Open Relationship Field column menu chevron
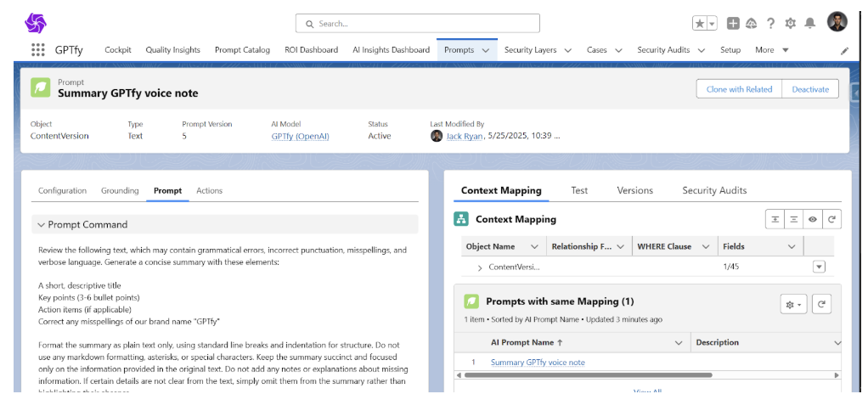Screen dimensions: 868x394 (620, 247)
